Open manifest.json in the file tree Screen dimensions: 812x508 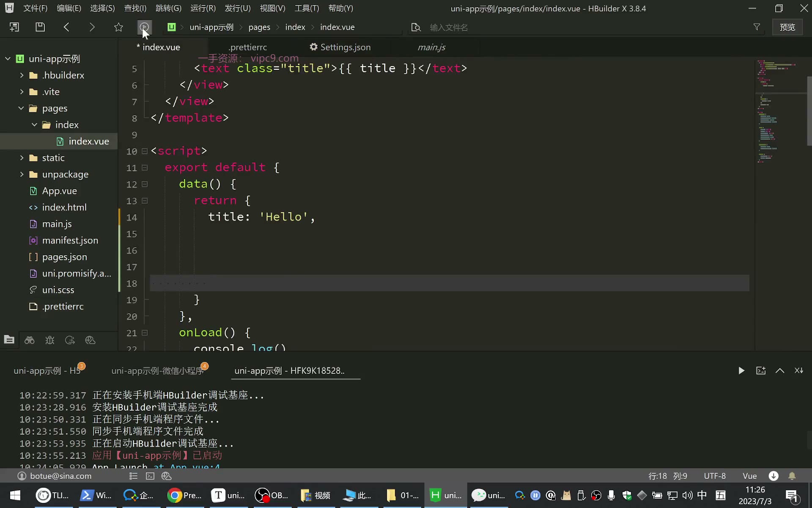point(70,240)
